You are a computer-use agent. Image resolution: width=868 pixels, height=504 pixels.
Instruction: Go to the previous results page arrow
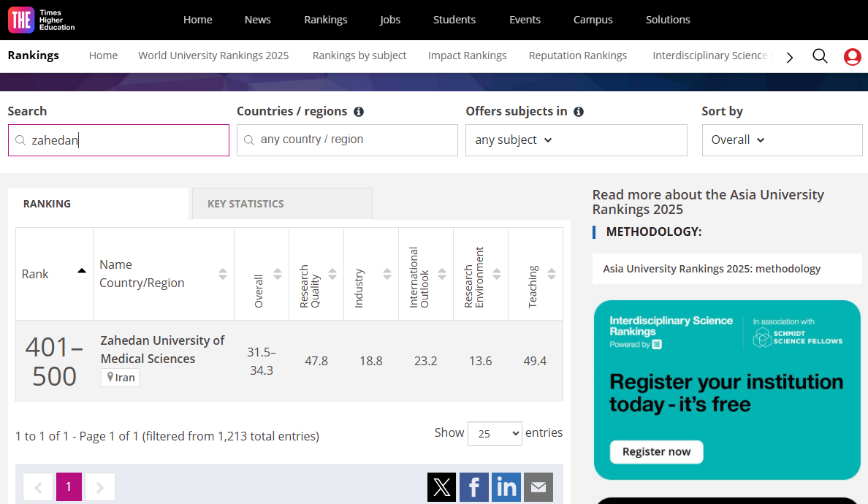(x=38, y=487)
